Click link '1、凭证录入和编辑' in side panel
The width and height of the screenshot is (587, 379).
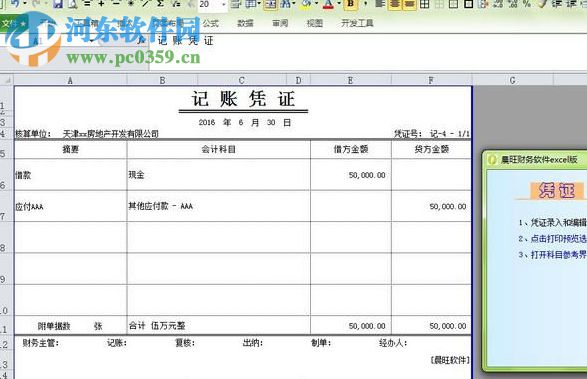coord(553,223)
